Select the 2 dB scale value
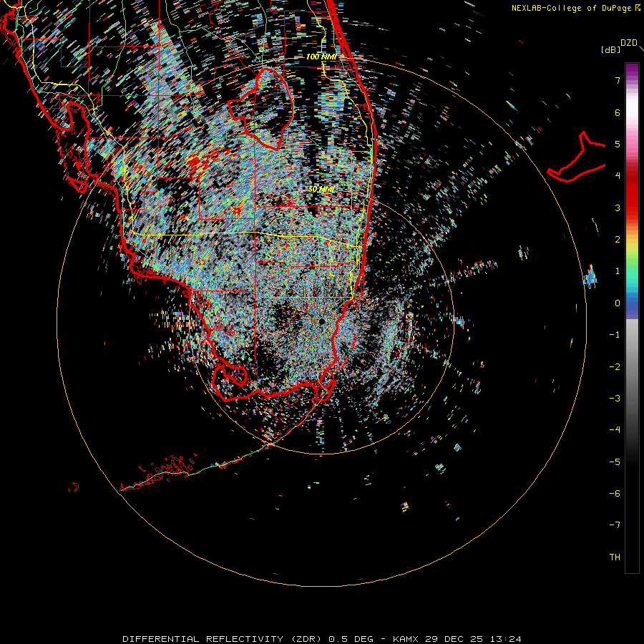 (618, 240)
